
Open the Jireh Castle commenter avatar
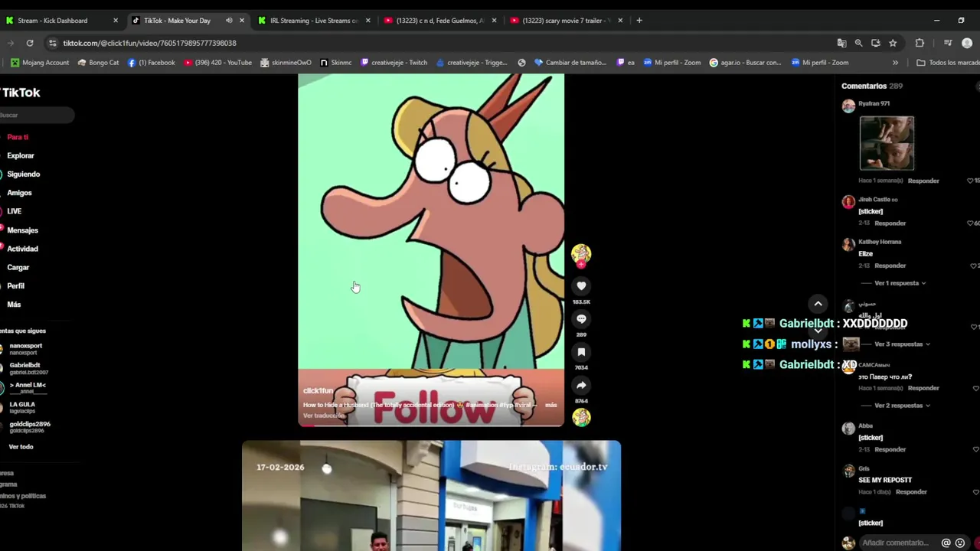click(848, 202)
